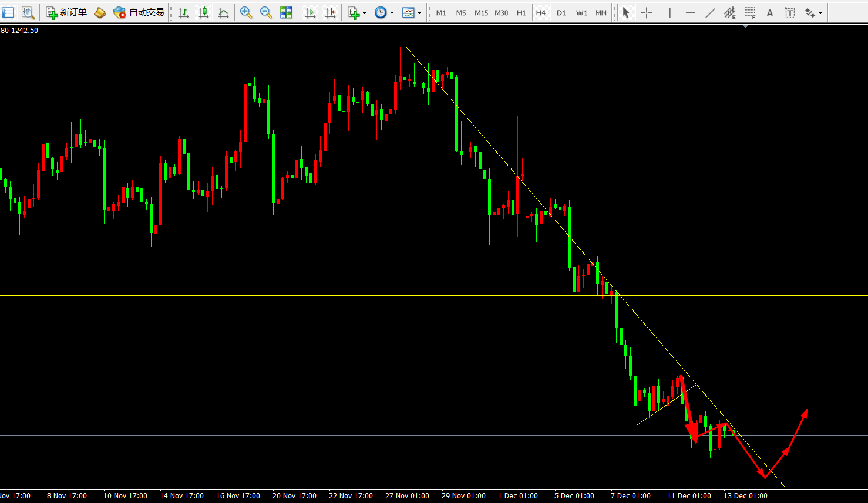Click the 新订单 new order button
The image size is (868, 503).
66,12
